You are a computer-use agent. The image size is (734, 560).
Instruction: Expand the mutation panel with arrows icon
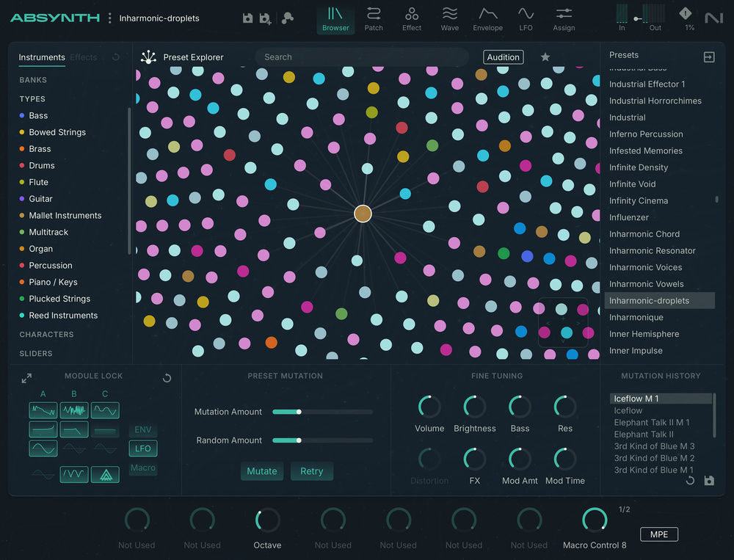tap(26, 378)
